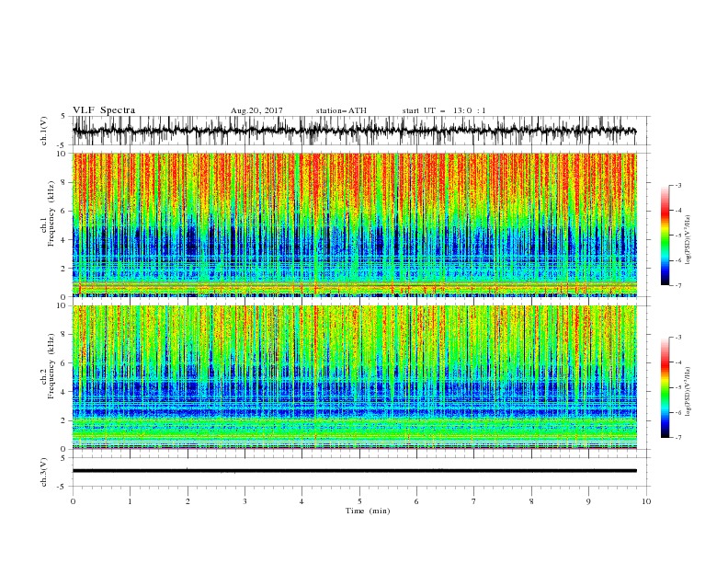Click the "ch.3(V)" bottom axis label
The width and height of the screenshot is (728, 563).
pos(44,472)
